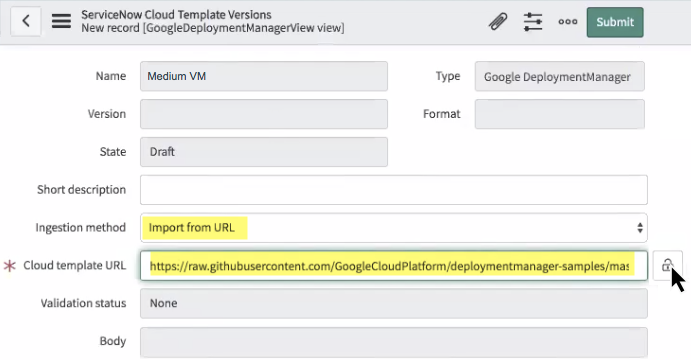Click the Validation status field showing None
Viewport: 691px width, 360px height.
(x=394, y=304)
